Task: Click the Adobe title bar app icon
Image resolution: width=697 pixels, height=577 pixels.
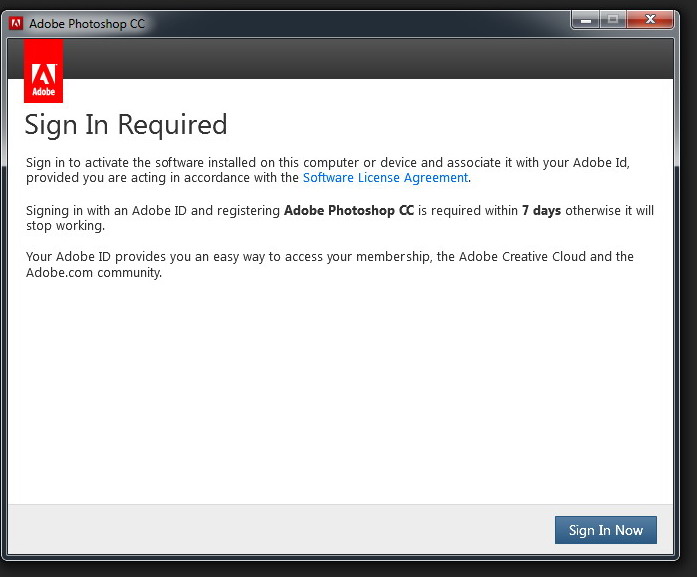Action: [16, 23]
